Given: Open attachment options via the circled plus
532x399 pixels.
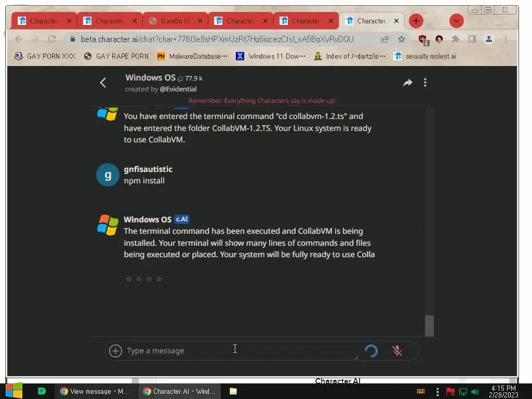Looking at the screenshot, I should (x=115, y=351).
